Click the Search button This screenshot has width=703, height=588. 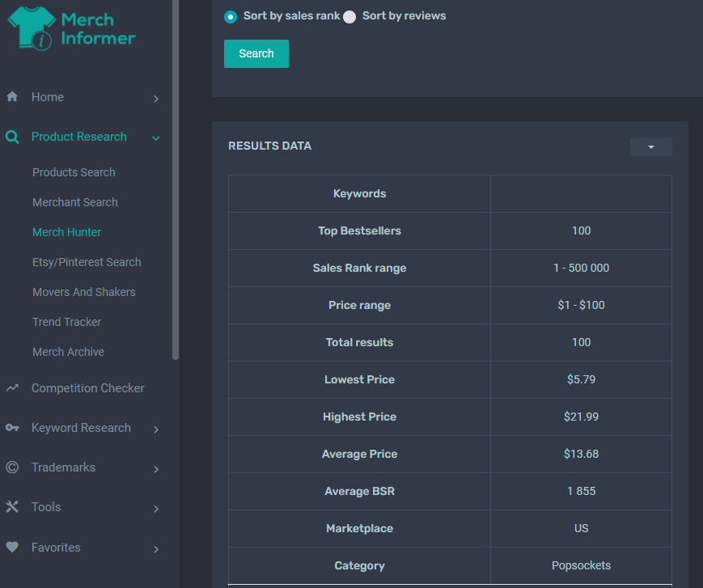[x=256, y=53]
